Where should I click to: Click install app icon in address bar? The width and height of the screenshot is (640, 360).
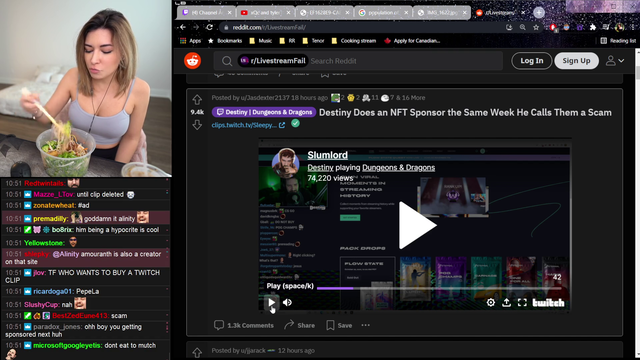(509, 27)
